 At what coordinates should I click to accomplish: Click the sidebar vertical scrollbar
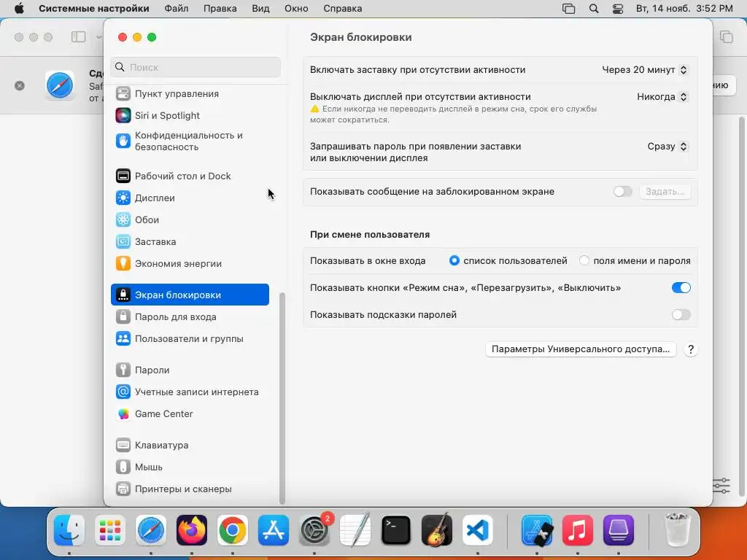(x=282, y=398)
